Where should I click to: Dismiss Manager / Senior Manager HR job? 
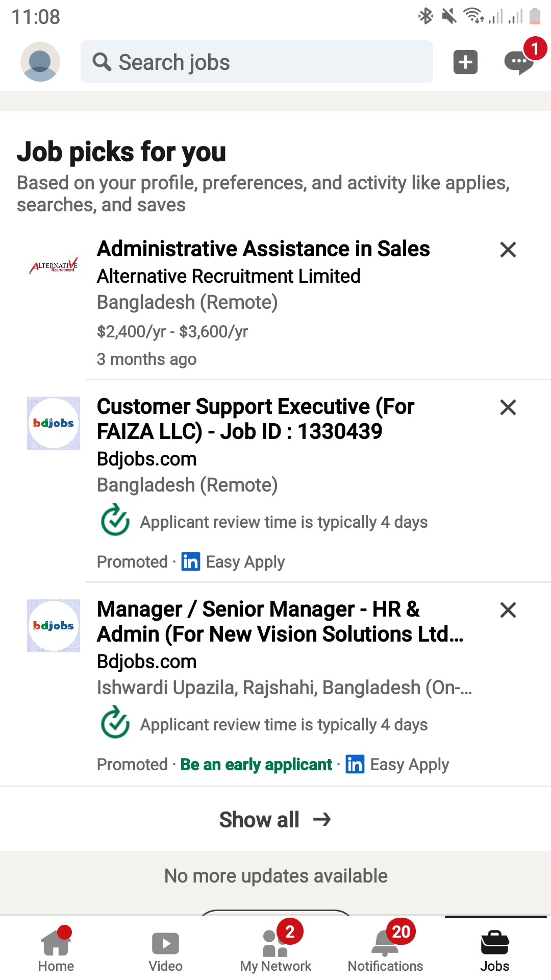pyautogui.click(x=508, y=610)
